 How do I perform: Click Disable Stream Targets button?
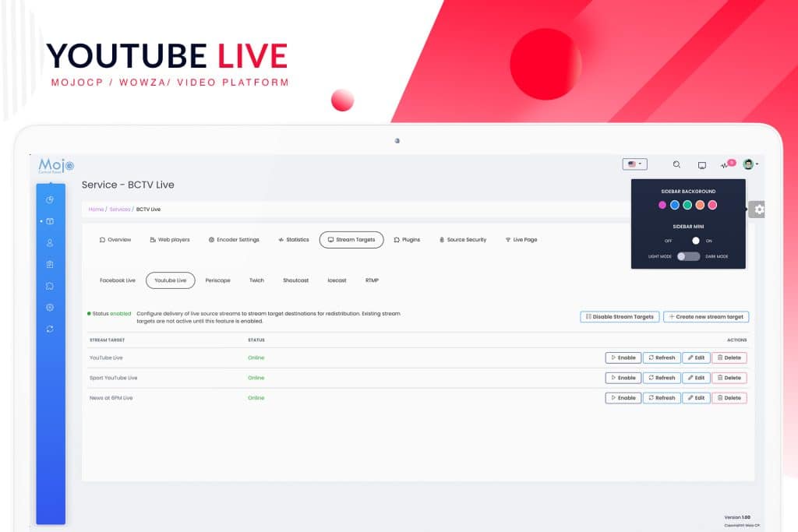click(x=620, y=316)
